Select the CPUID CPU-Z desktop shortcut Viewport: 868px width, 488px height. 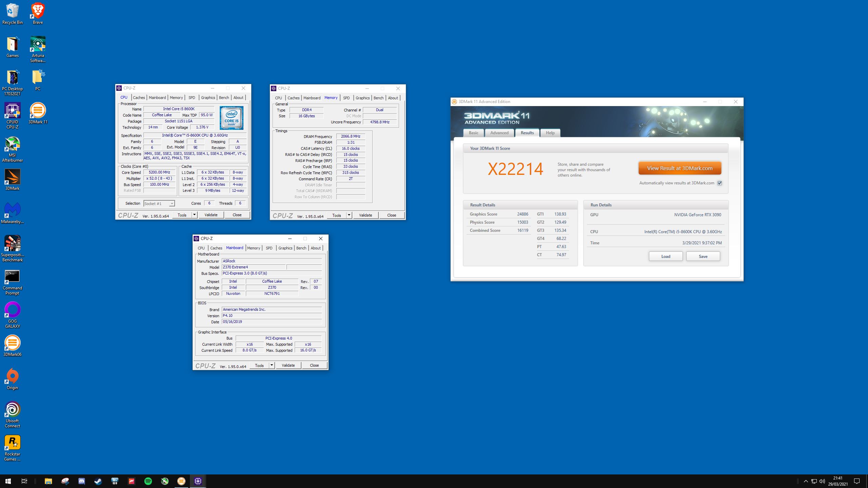[x=13, y=116]
